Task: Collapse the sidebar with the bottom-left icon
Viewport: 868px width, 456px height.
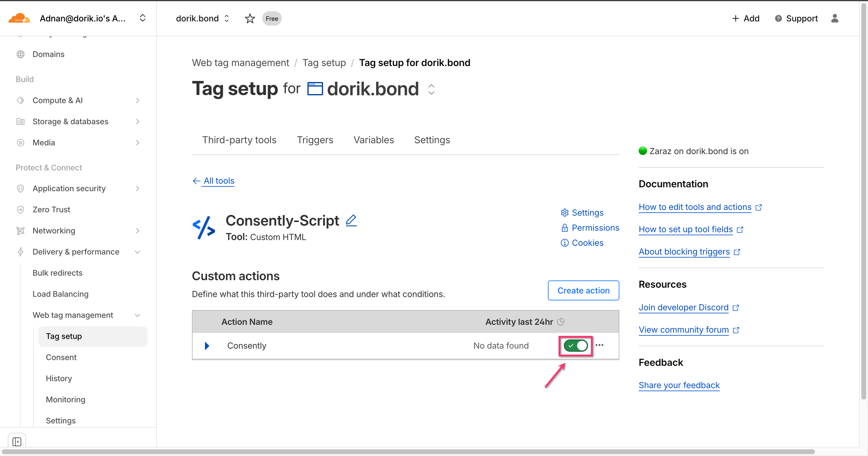Action: point(17,441)
